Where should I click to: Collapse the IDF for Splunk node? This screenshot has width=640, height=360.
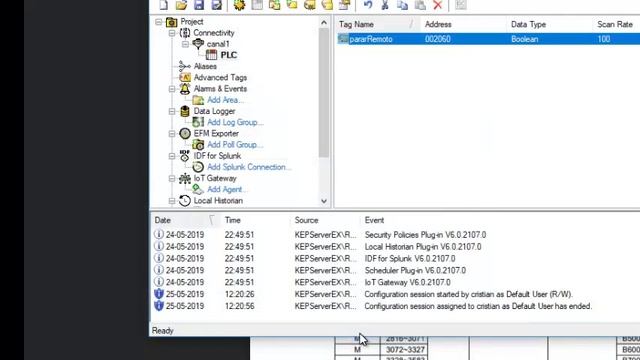172,156
